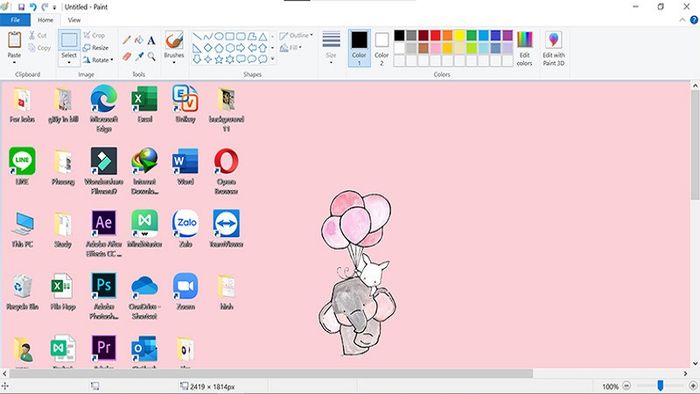Open the Paste dropdown arrow
The image size is (700, 394).
[x=14, y=62]
